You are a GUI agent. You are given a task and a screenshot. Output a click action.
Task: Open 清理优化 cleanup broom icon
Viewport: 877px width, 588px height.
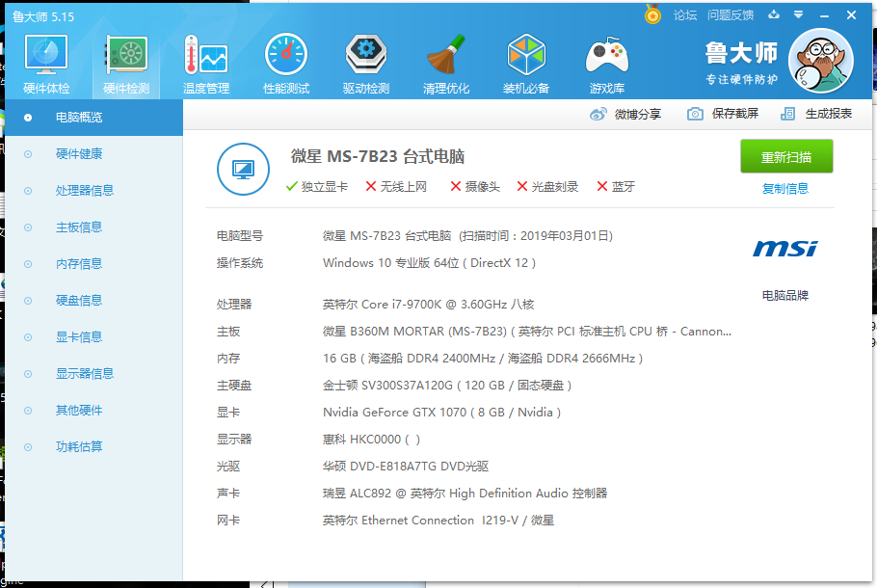[446, 54]
